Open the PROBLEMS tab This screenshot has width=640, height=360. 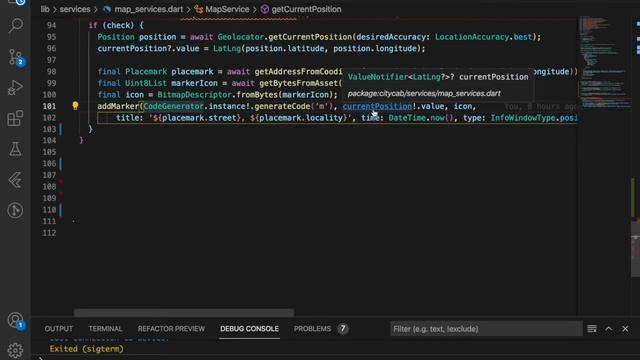(312, 329)
